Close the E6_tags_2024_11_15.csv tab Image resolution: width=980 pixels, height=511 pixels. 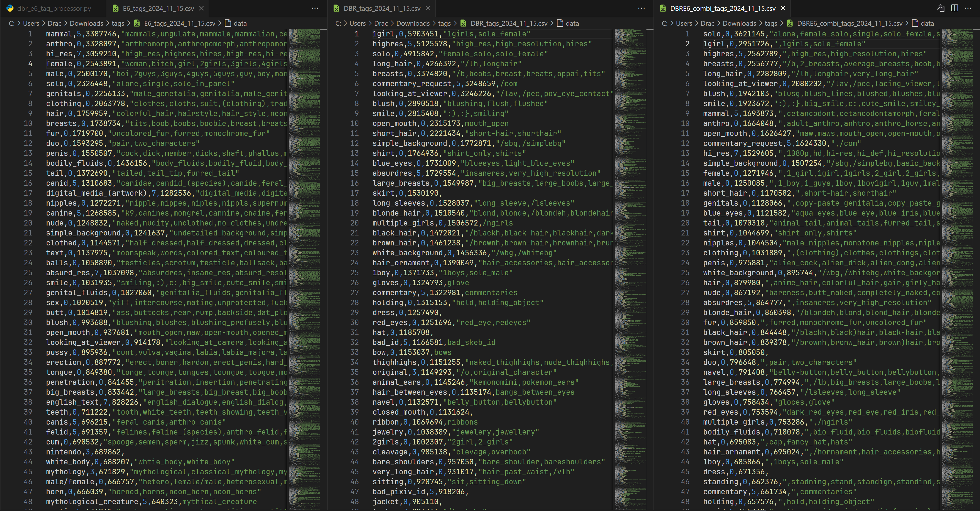click(x=202, y=8)
